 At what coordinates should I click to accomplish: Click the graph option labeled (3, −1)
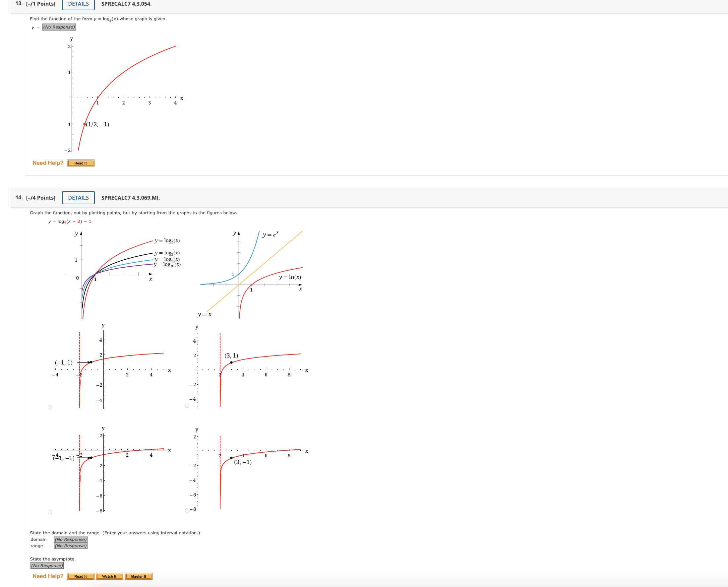250,473
